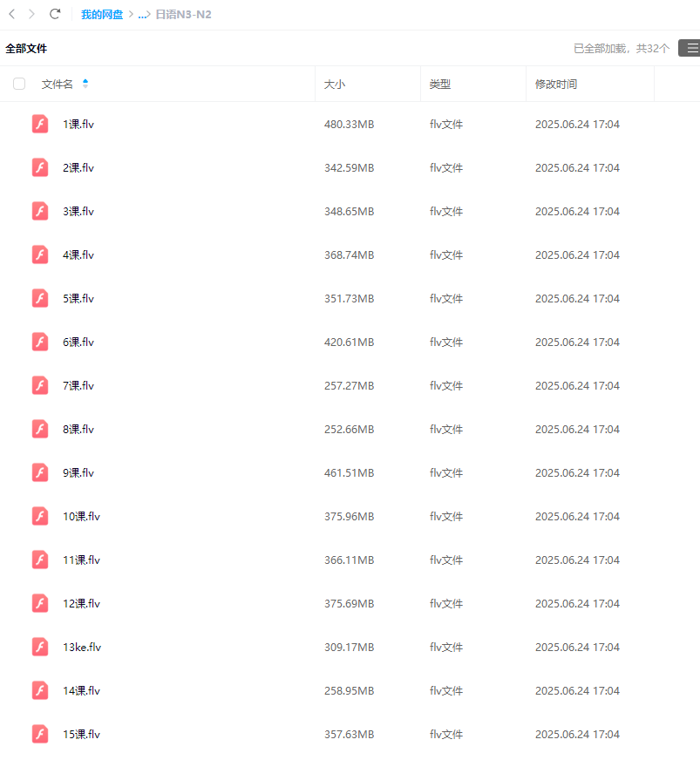700x760 pixels.
Task: Click the file icon for 15课.flv
Action: pos(40,735)
